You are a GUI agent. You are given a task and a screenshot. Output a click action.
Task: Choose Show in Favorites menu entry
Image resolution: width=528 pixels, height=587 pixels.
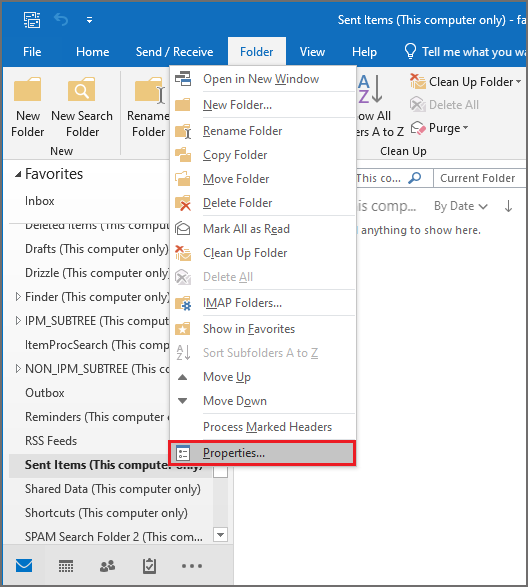point(262,329)
